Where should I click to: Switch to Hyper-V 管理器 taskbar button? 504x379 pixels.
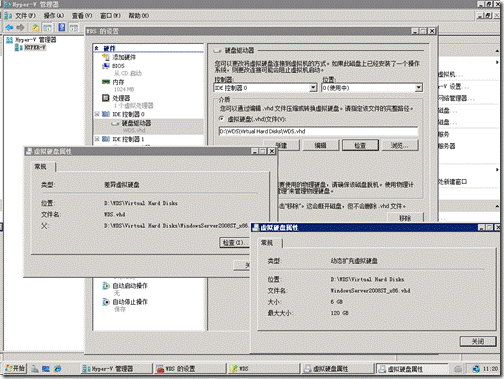[x=116, y=369]
